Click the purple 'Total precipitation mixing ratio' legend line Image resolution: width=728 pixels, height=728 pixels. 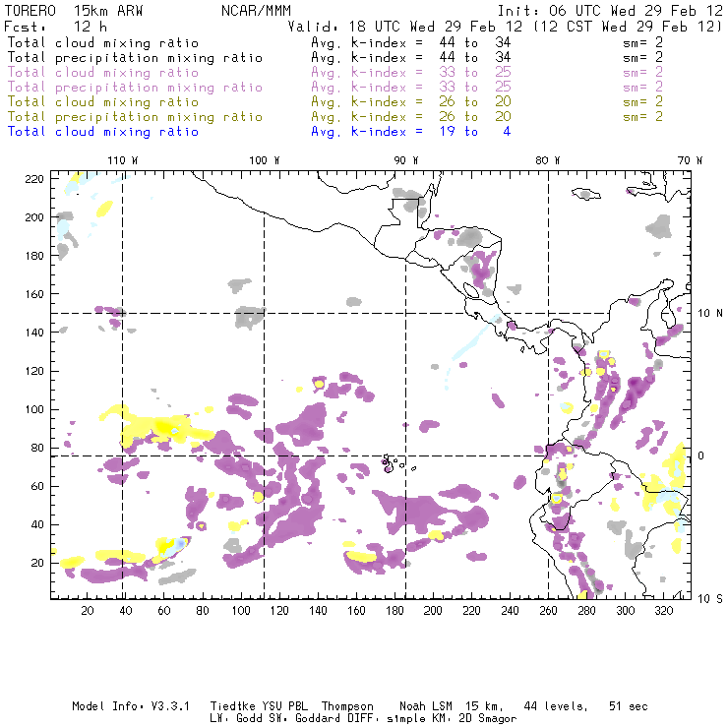point(135,88)
